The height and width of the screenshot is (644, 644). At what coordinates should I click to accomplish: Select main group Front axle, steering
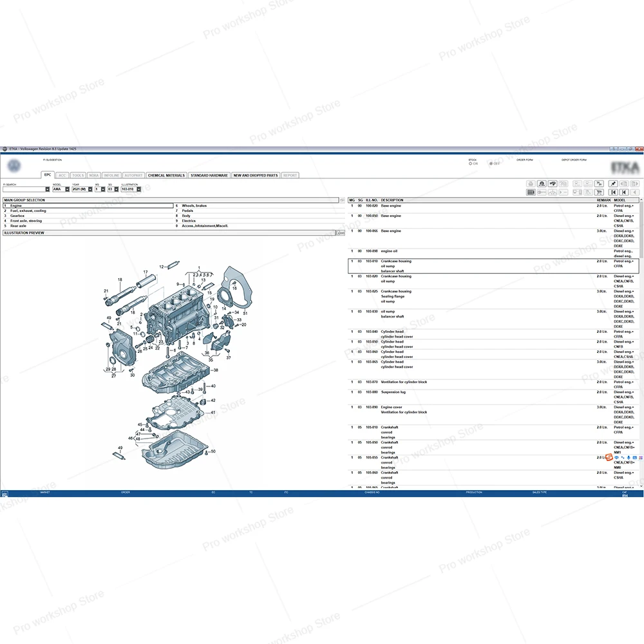[x=88, y=220]
